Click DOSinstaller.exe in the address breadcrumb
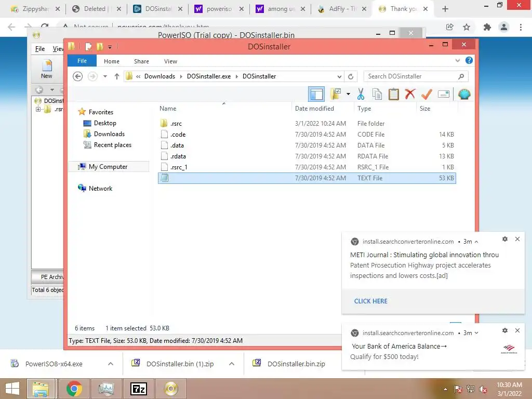The width and height of the screenshot is (532, 399). [209, 76]
